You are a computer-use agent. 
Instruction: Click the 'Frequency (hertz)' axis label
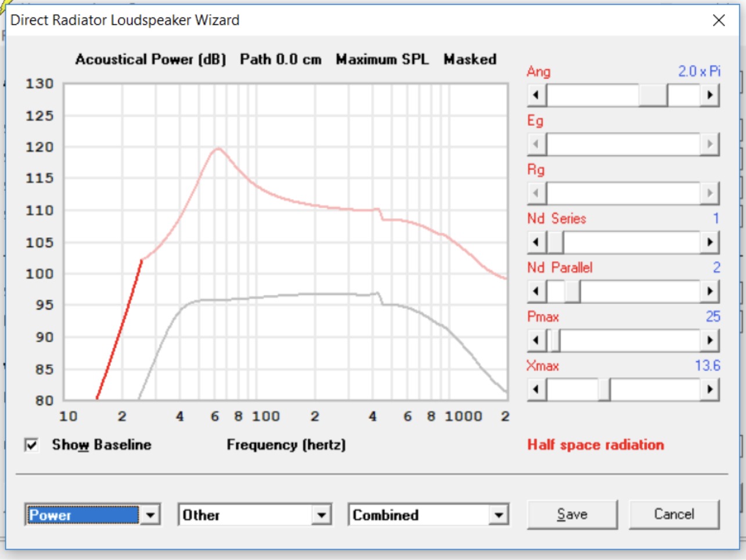[x=286, y=445]
